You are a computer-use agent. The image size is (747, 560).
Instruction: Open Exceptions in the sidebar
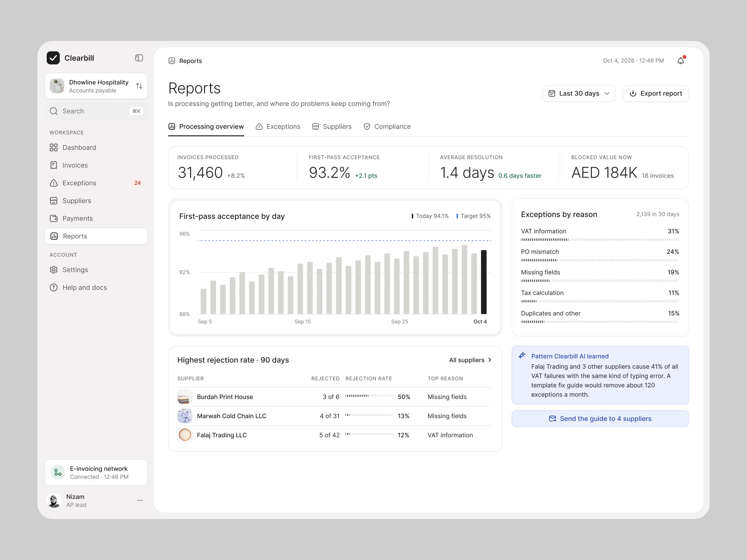[x=96, y=183]
